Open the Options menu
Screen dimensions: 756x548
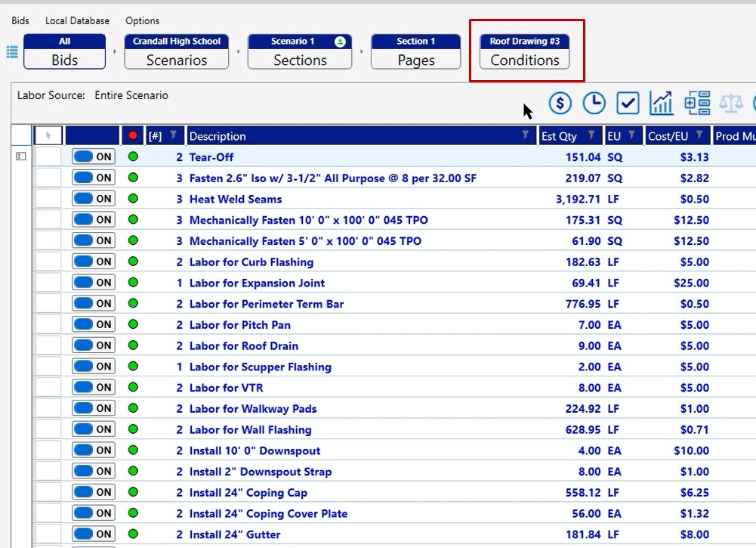[142, 20]
